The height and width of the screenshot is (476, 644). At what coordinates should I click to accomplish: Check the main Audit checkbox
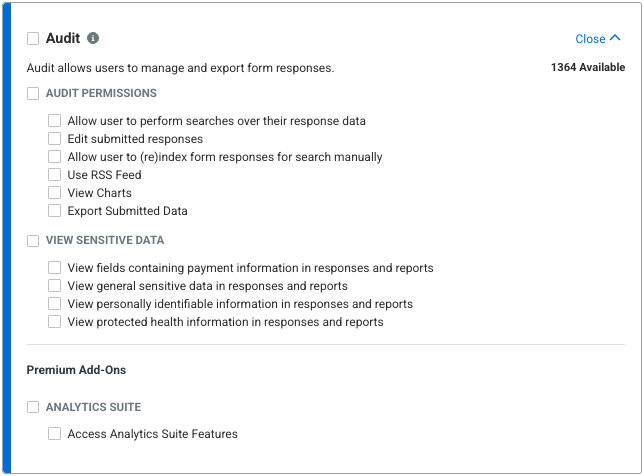pos(33,39)
